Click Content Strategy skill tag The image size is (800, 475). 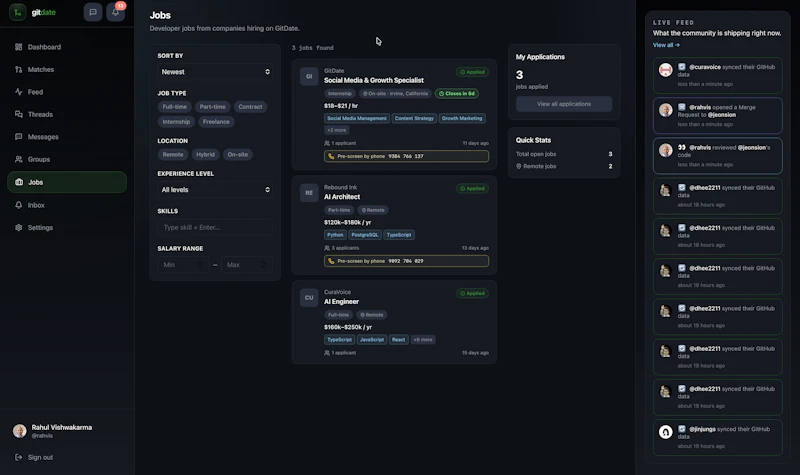[414, 118]
